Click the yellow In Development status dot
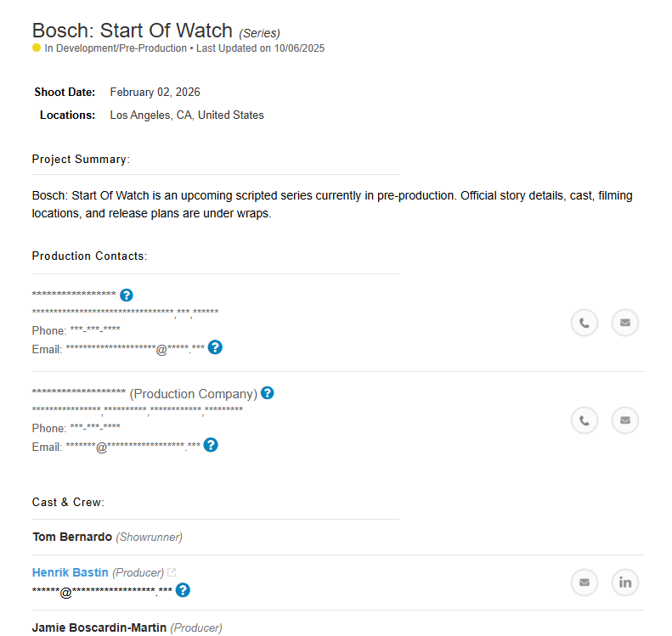The height and width of the screenshot is (636, 672). (x=37, y=48)
